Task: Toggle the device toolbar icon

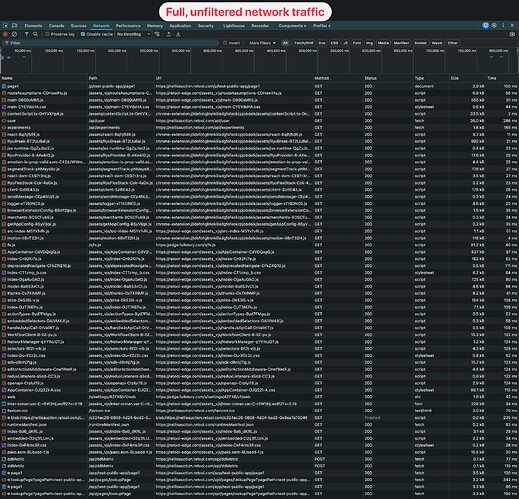Action: pos(14,26)
